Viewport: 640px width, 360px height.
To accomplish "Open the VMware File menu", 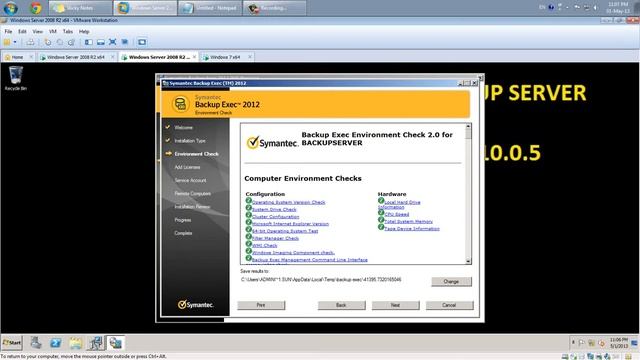I will click(x=8, y=31).
